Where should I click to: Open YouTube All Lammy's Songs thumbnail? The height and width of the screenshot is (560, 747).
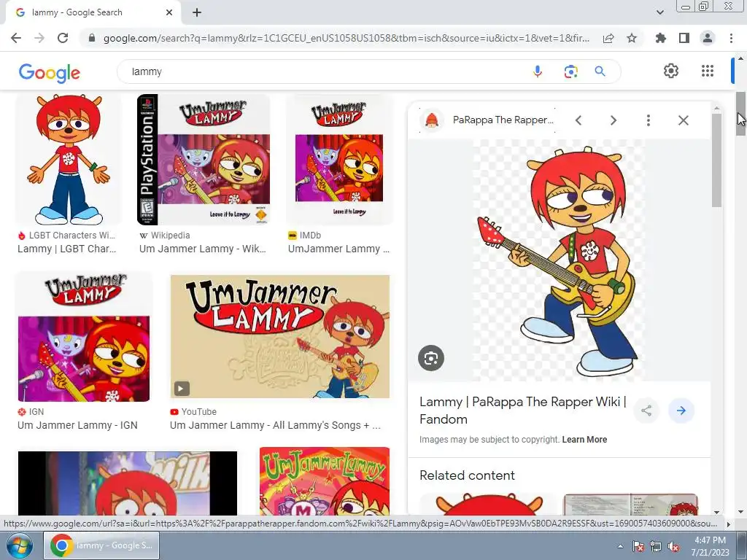279,336
